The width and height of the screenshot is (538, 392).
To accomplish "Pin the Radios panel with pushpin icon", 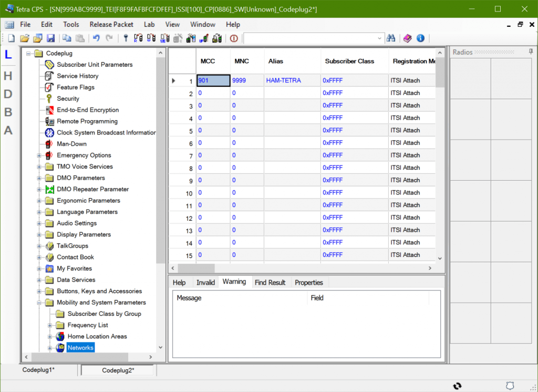I will [x=531, y=52].
